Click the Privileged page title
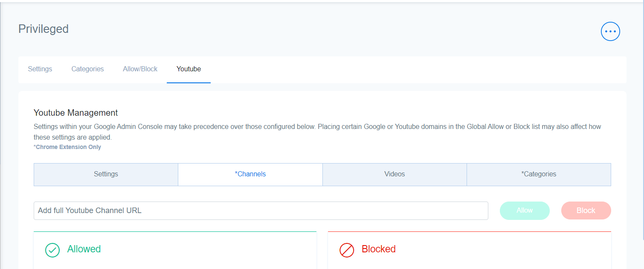The height and width of the screenshot is (269, 644). point(44,29)
